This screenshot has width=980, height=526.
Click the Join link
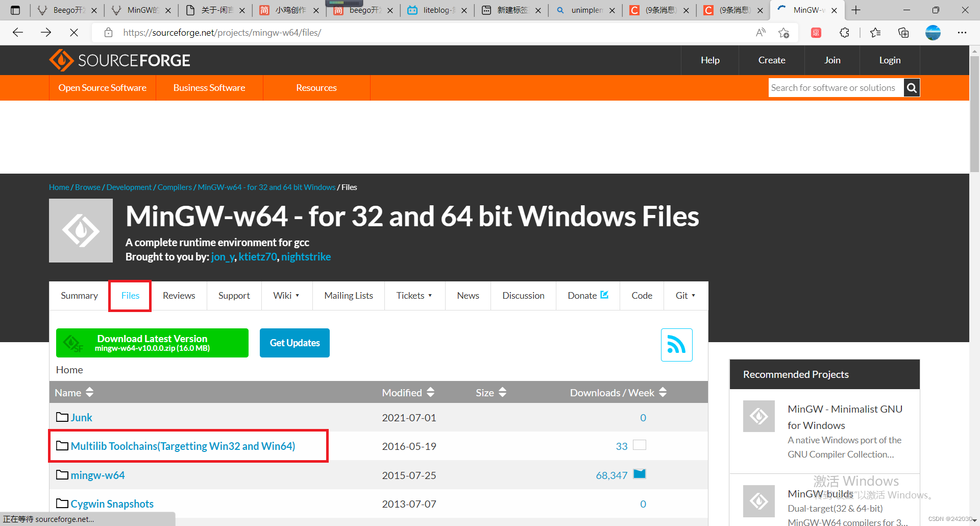coord(832,60)
